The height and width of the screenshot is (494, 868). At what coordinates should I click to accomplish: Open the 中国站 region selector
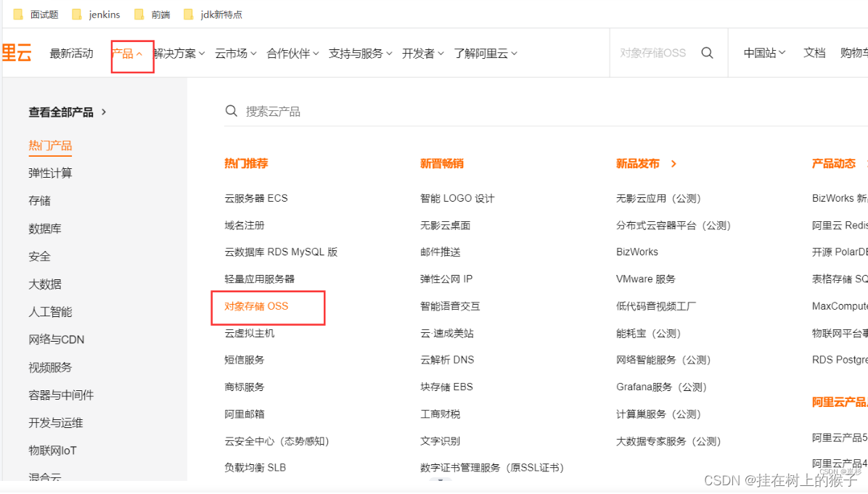click(764, 53)
